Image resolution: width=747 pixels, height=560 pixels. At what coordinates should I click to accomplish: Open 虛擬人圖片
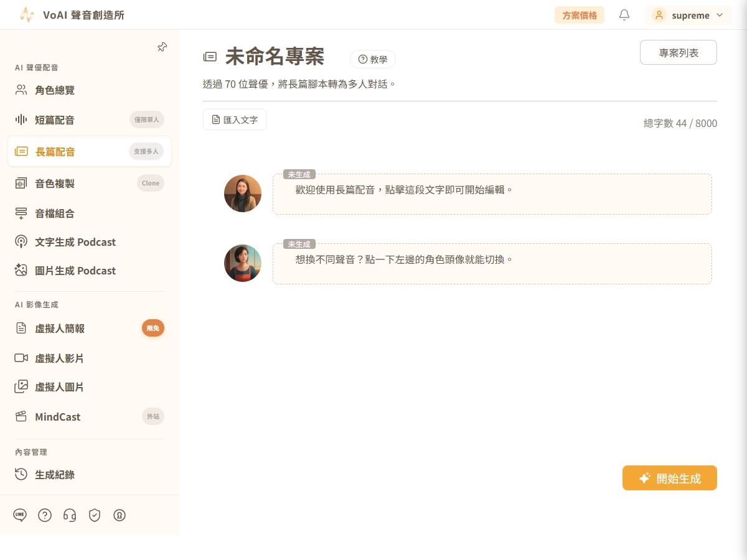coord(90,387)
